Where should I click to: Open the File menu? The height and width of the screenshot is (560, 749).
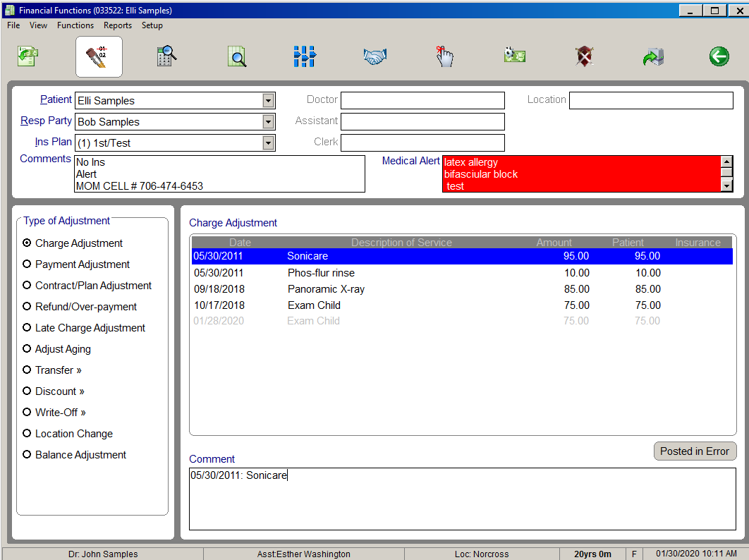(13, 25)
